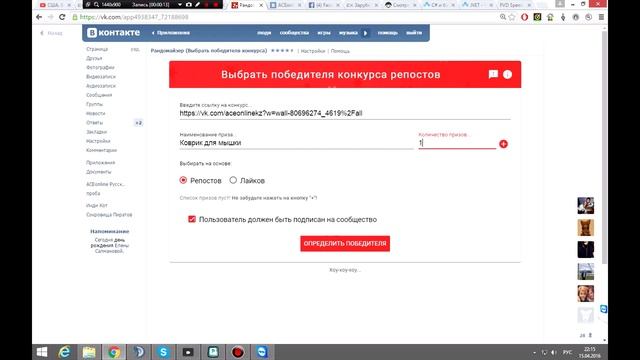Click выйти to log out
This screenshot has height=360, width=640.
pos(414,33)
